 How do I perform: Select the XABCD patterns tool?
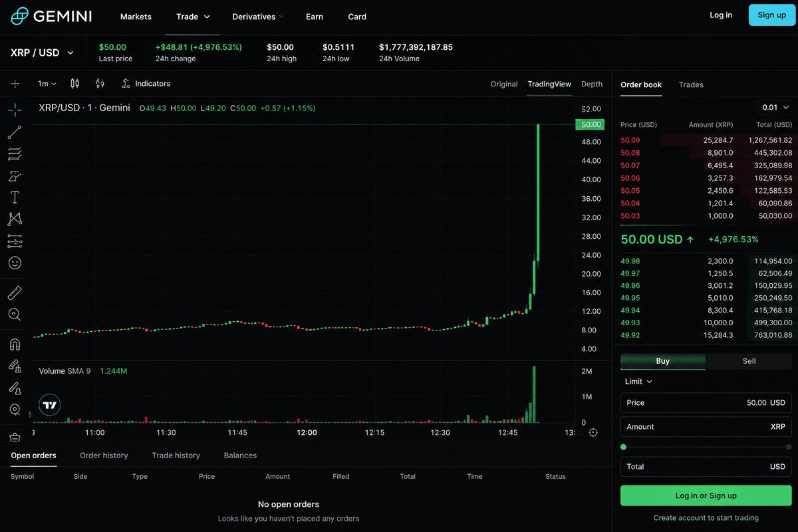pos(15,219)
